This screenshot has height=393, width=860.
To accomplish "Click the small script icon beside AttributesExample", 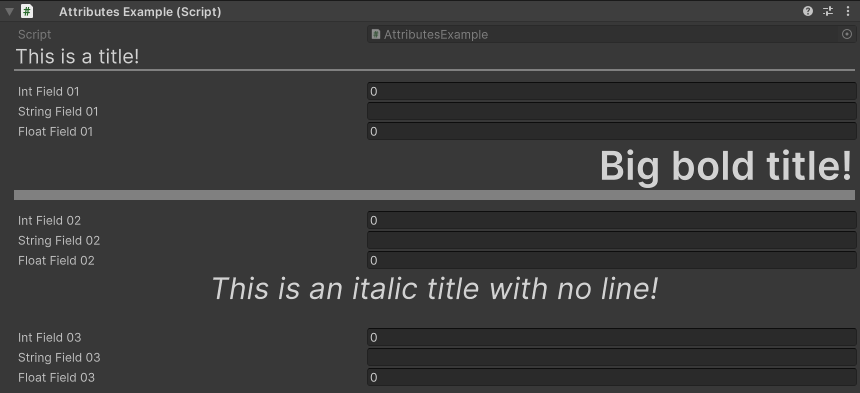I will (376, 35).
